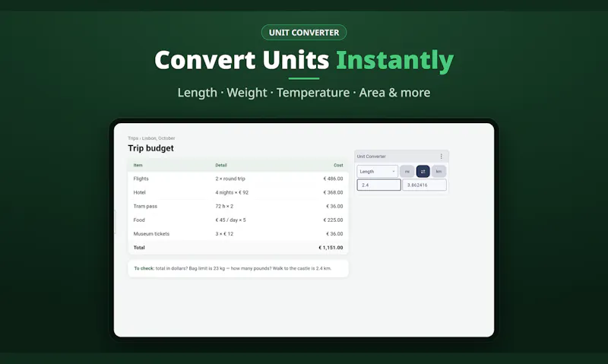Click the € 225.00 cost cell
Screen dimensions: 608x364
point(333,220)
